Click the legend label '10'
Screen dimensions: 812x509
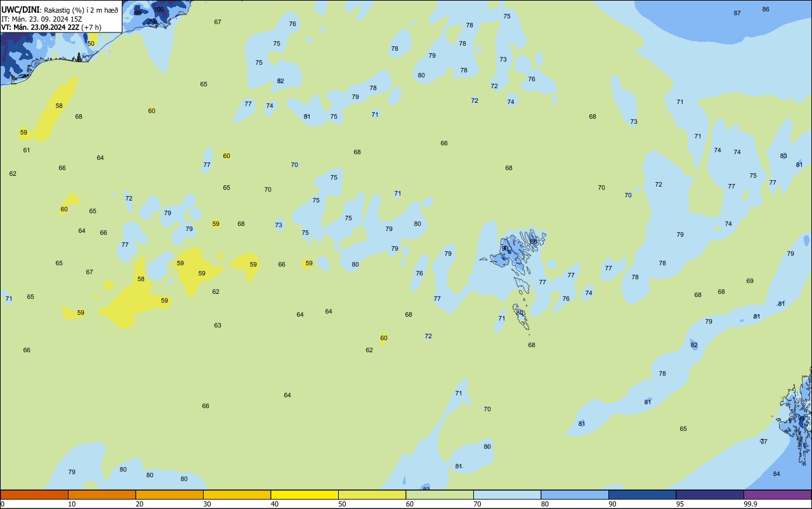72,504
